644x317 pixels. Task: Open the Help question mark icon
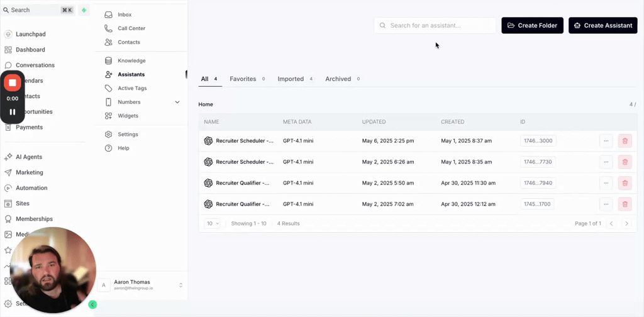[108, 148]
